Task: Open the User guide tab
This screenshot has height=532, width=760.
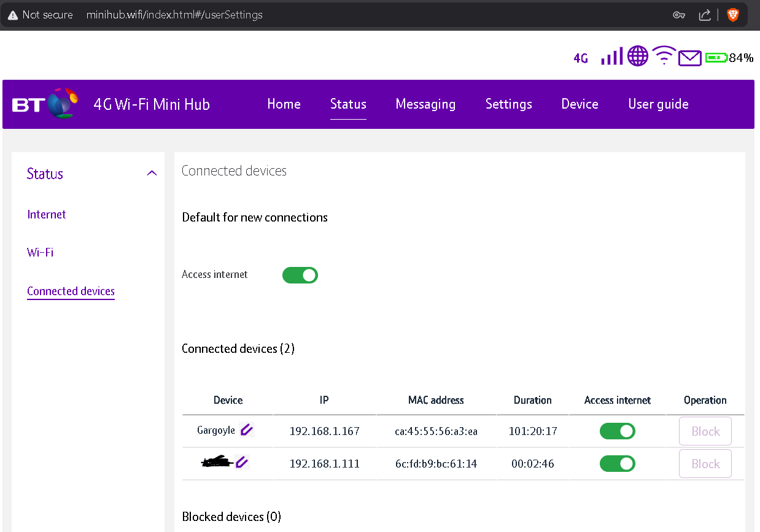Action: click(x=658, y=104)
